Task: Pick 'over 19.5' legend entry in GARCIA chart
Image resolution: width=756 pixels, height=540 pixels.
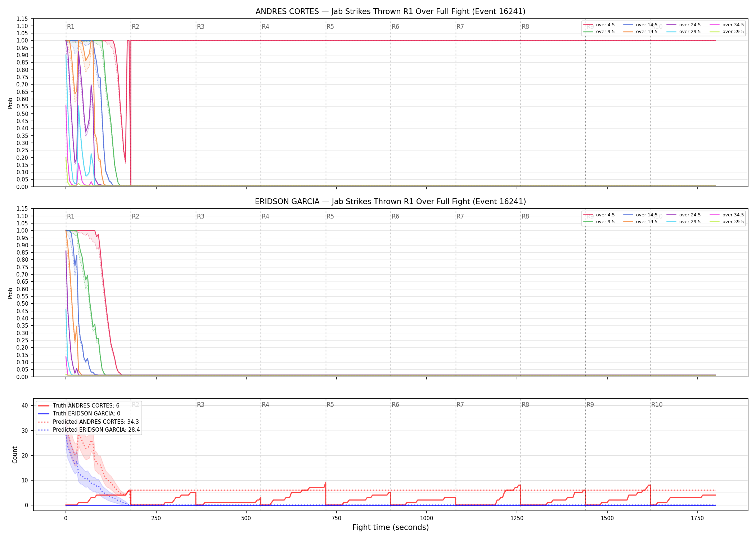Action: pyautogui.click(x=640, y=222)
